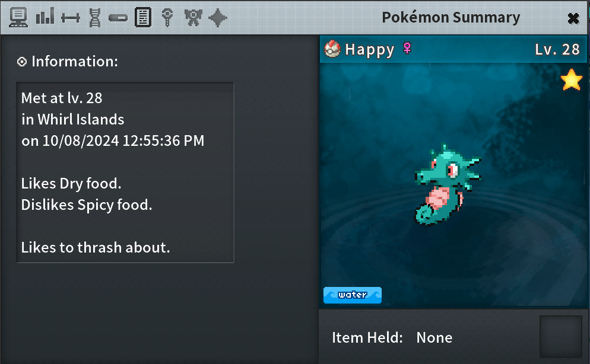Viewport: 590px width, 364px height.
Task: Click the Horsea sprite image
Action: (x=448, y=185)
